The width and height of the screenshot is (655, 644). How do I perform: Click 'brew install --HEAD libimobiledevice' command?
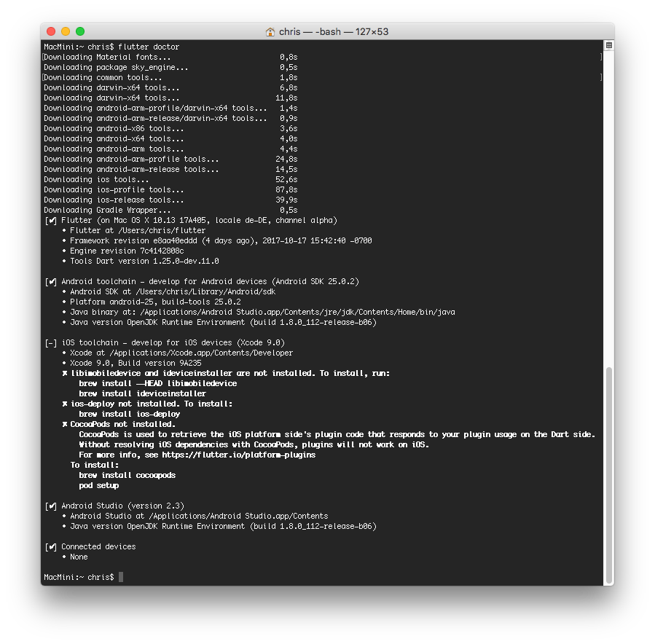pyautogui.click(x=158, y=383)
